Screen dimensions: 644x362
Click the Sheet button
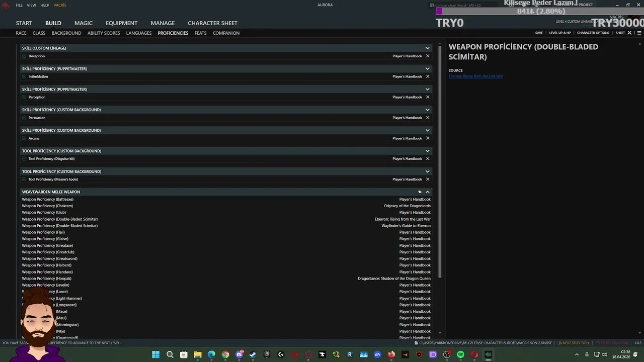[x=620, y=33]
